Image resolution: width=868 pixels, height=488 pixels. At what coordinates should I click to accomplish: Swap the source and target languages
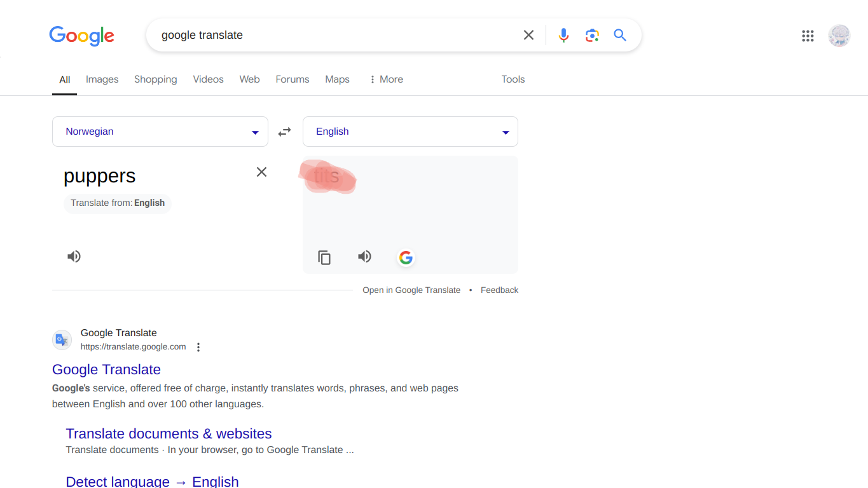[284, 132]
